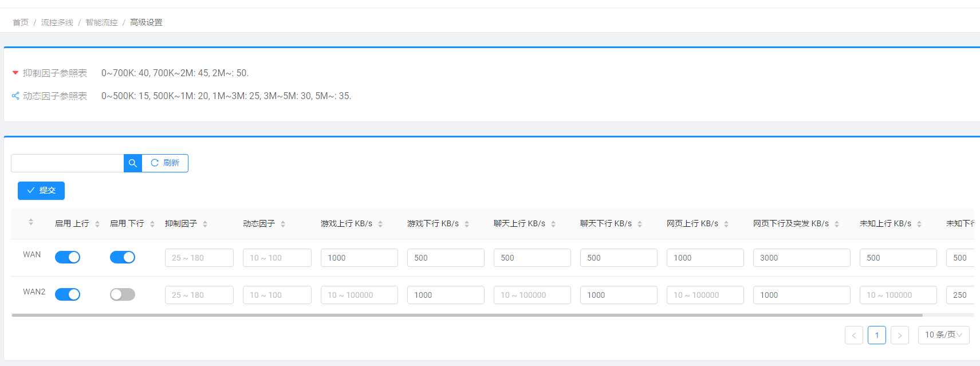Screen dimensions: 980x366
Task: Enable WAN2 启用下行 toggle
Action: (123, 294)
